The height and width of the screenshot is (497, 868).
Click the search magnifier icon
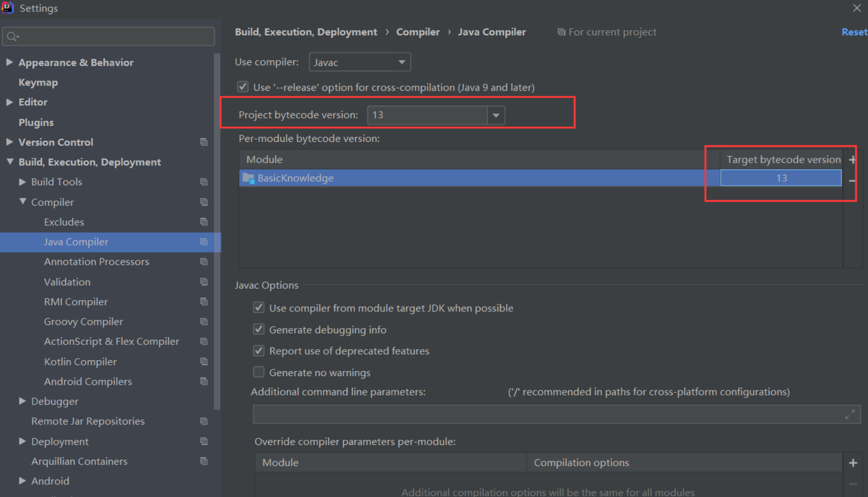pos(12,37)
